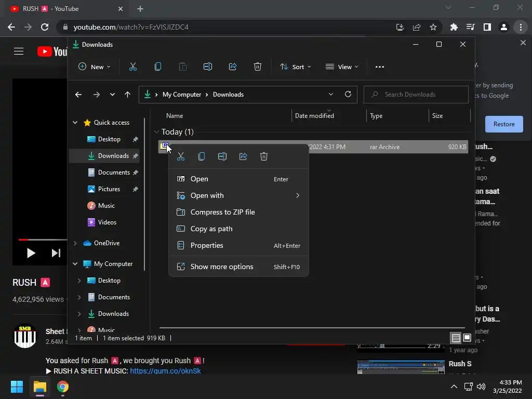Viewport: 532px width, 399px height.
Task: Click Chrome taskbar icon
Action: (x=63, y=387)
